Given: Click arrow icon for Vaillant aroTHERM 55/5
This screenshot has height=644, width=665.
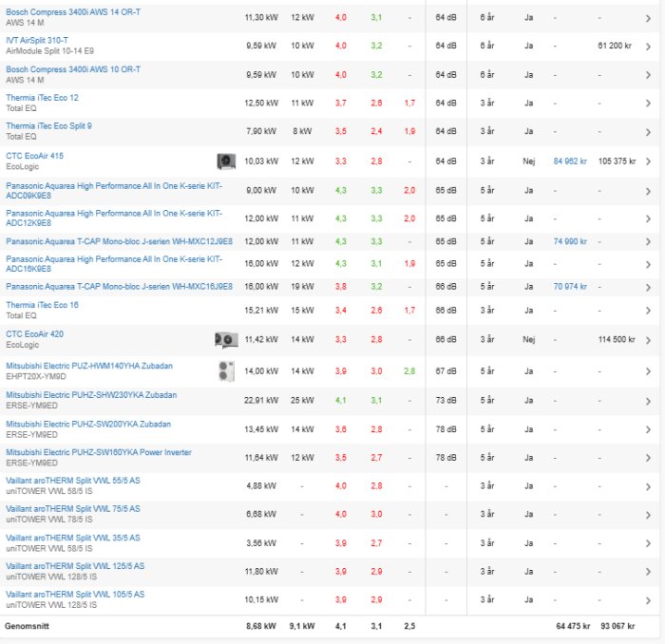Looking at the screenshot, I should [x=649, y=486].
